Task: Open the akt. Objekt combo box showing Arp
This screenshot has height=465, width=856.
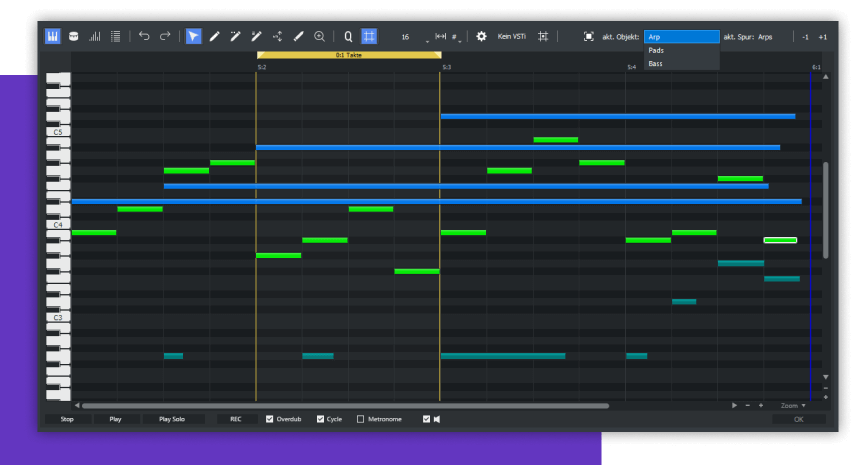Action: coord(681,37)
